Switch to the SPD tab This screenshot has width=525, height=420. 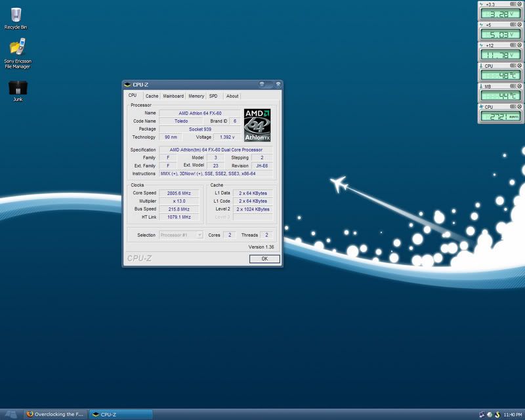(213, 96)
